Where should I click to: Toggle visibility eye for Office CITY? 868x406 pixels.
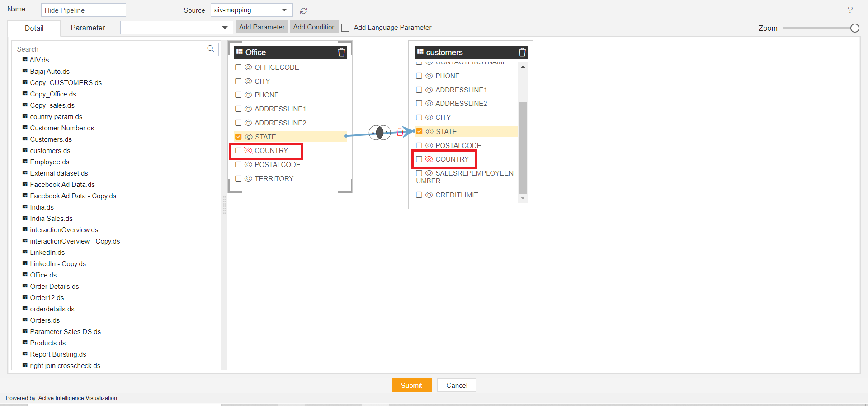point(248,81)
